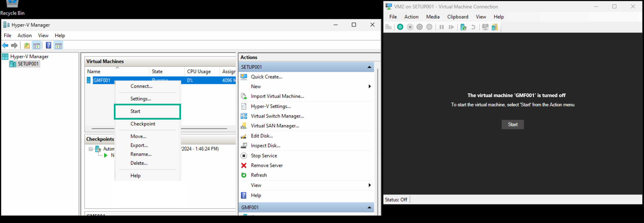Choose Start in the GMF001 context menu
The width and height of the screenshot is (644, 223).
click(x=147, y=111)
